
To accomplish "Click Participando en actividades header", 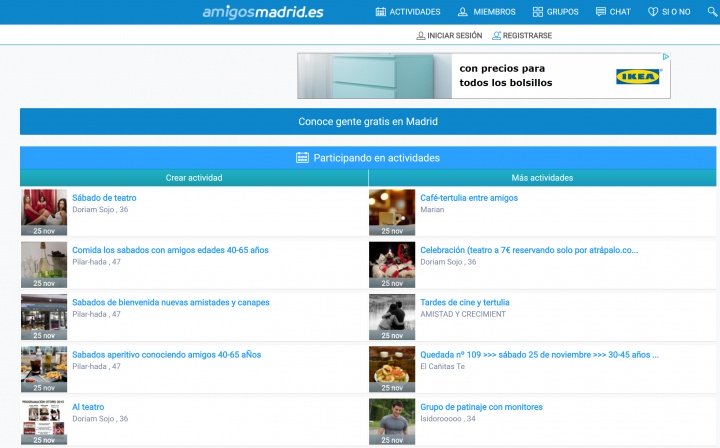I will pos(368,158).
